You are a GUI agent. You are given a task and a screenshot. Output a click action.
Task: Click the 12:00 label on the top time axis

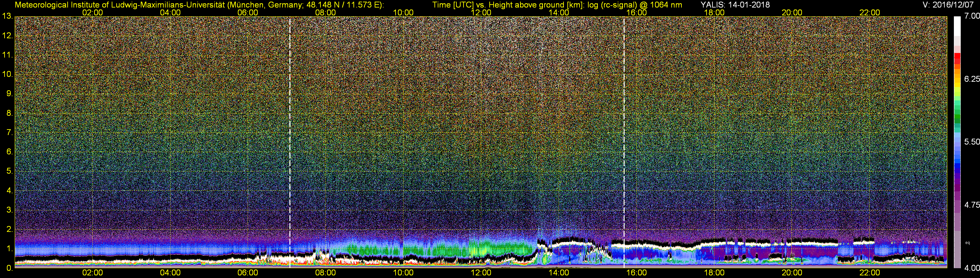pos(481,12)
